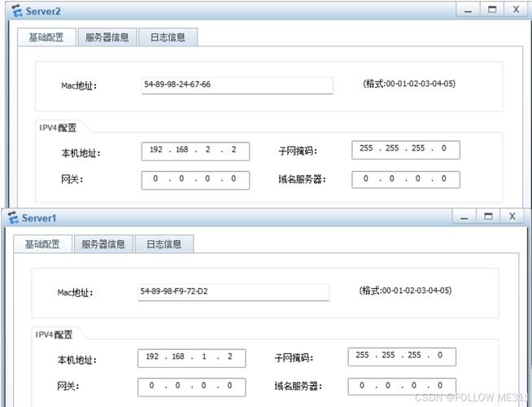Maximize the Server2 window
The height and width of the screenshot is (407, 532).
(x=492, y=10)
